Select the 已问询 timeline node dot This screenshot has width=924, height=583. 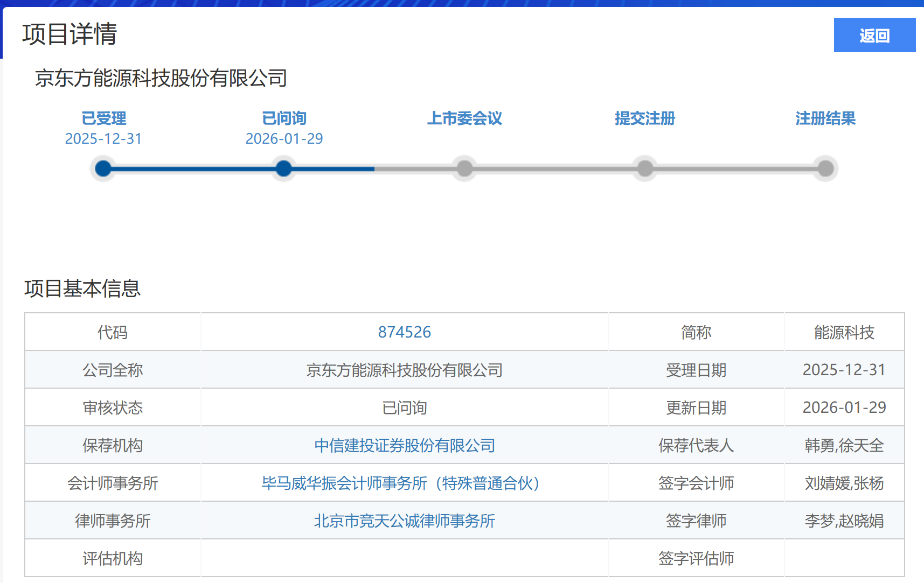click(x=284, y=168)
